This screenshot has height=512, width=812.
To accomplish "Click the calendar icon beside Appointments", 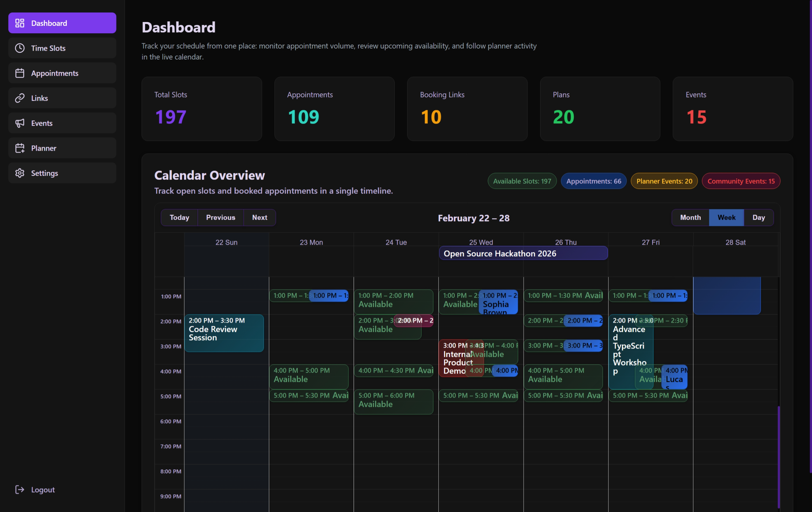I will pos(20,73).
